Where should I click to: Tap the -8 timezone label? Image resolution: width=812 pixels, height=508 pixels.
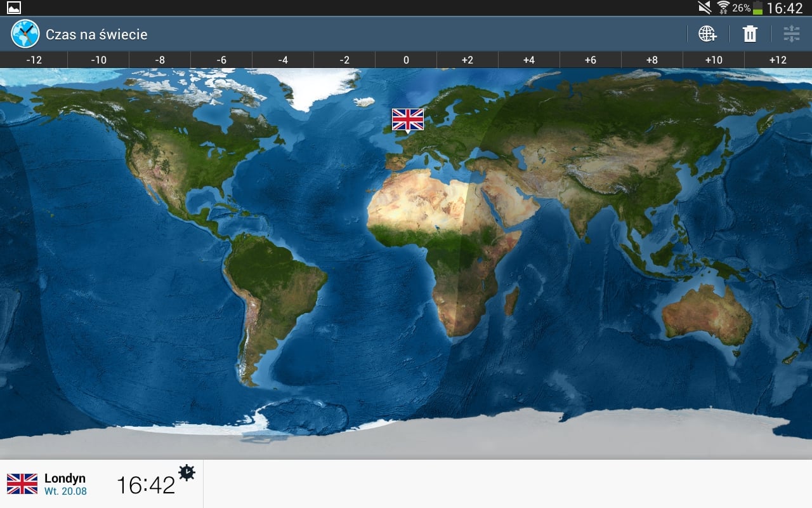pyautogui.click(x=160, y=60)
